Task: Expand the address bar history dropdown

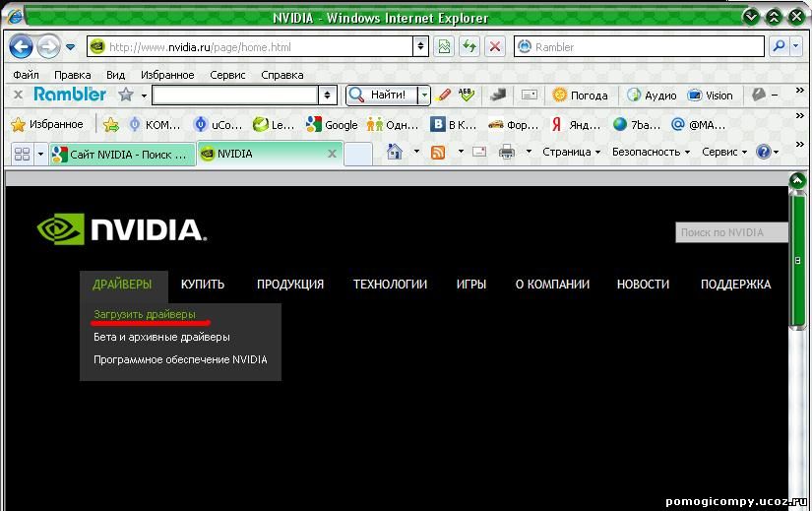Action: click(x=420, y=46)
